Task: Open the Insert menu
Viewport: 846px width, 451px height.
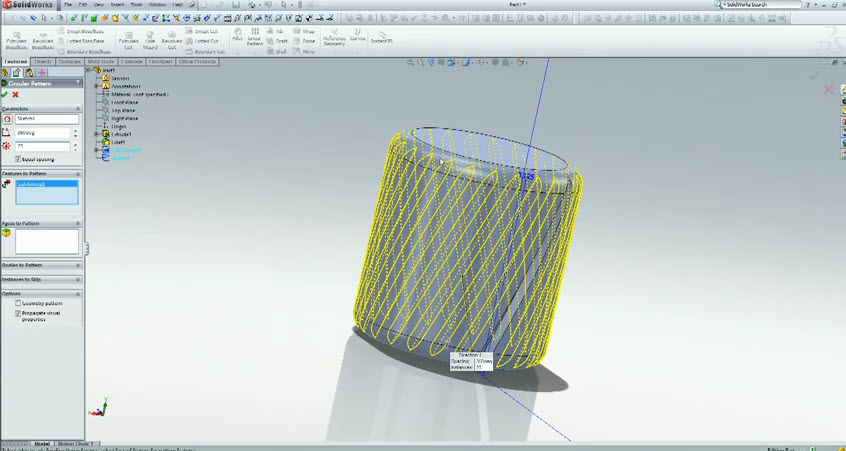Action: [117, 4]
